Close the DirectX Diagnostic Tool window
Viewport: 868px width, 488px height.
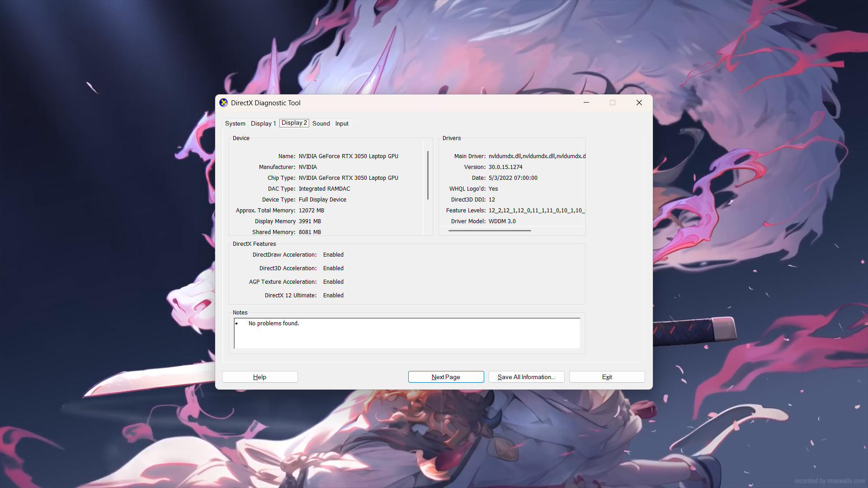tap(639, 103)
